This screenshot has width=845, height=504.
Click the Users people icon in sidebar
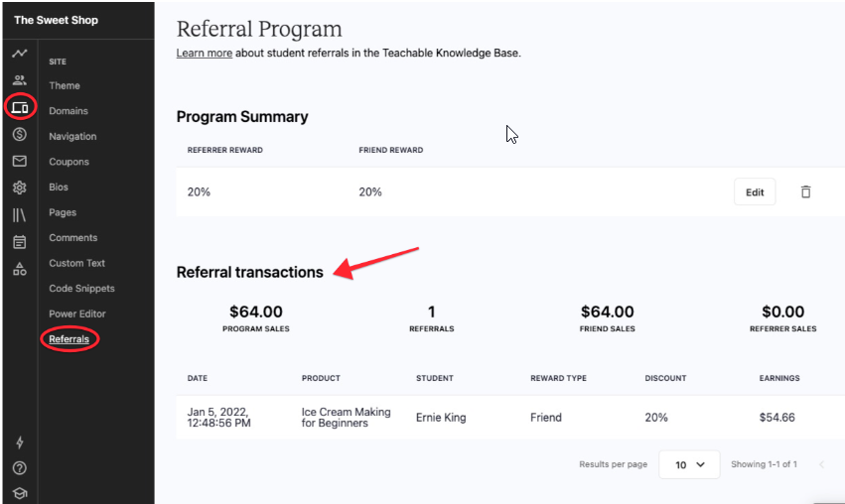pos(19,81)
